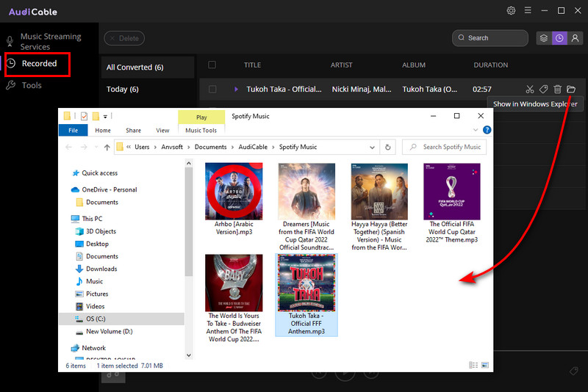The image size is (588, 392).
Task: Click the purple clock history icon
Action: [559, 38]
